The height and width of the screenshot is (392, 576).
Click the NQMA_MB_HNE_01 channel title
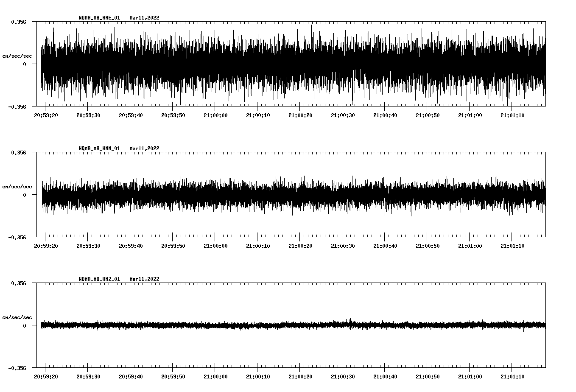point(99,18)
